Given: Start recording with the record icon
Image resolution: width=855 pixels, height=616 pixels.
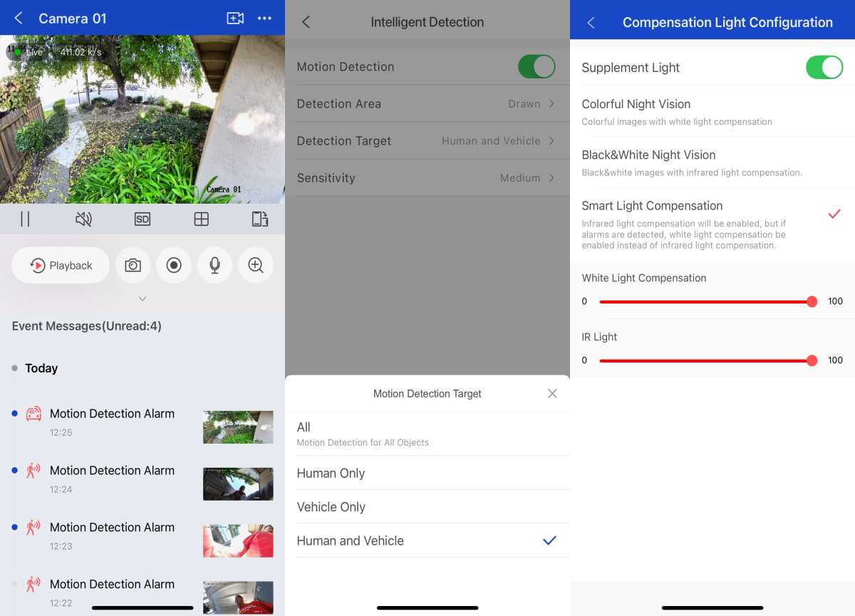Looking at the screenshot, I should [x=174, y=266].
